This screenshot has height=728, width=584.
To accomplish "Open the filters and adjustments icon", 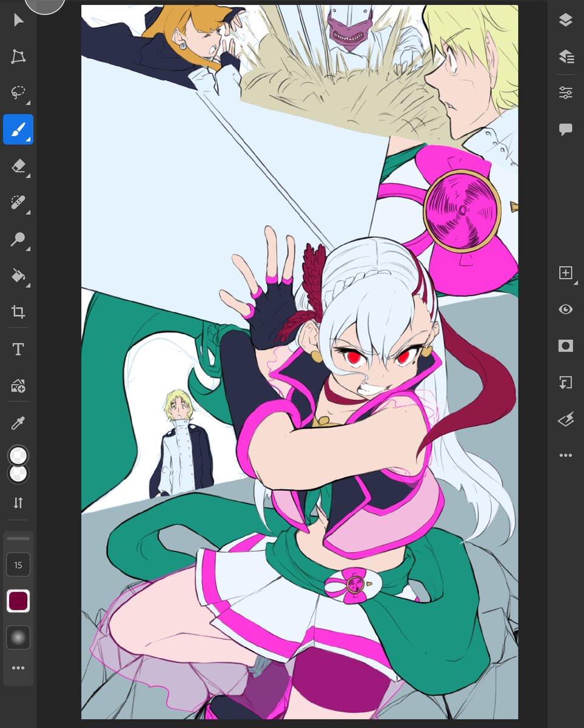I will (565, 419).
